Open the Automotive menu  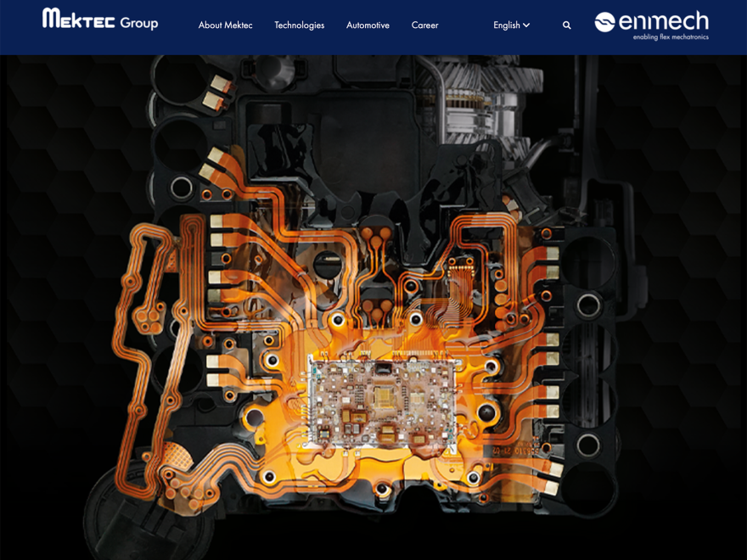[x=368, y=25]
